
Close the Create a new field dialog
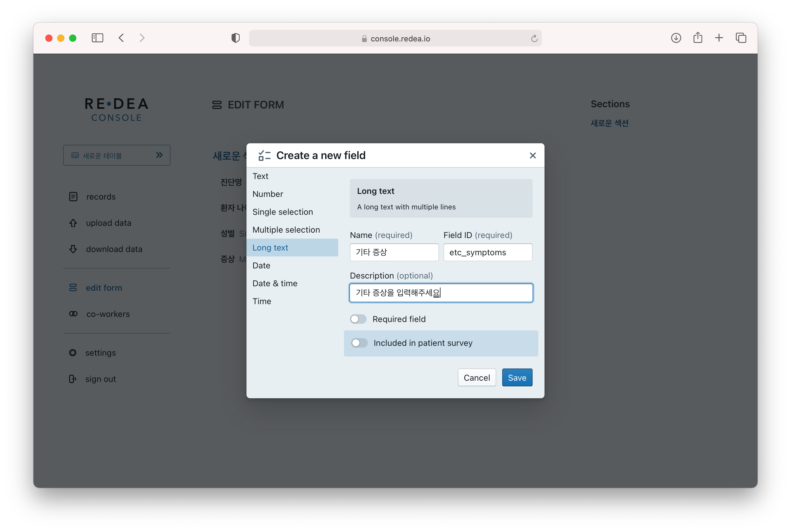point(532,155)
